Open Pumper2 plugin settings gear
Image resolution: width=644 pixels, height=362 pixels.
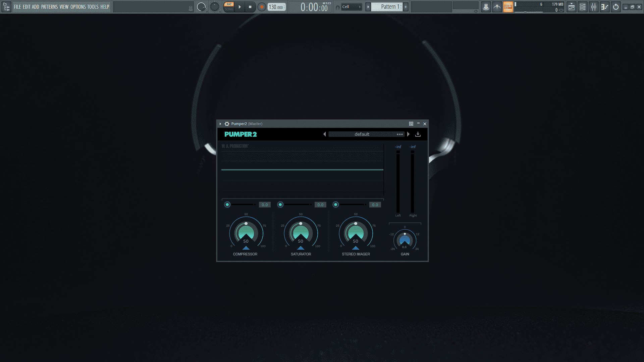coord(227,124)
